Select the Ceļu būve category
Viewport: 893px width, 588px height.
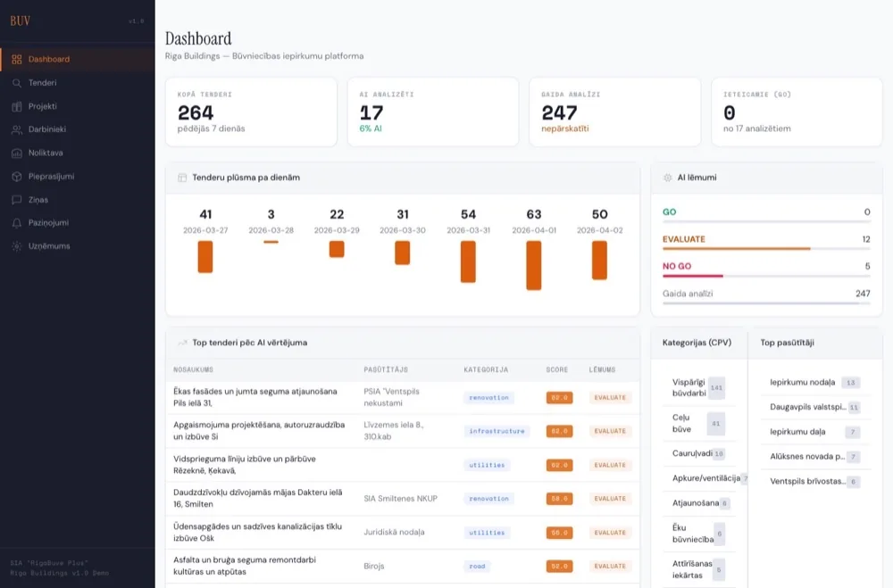click(699, 424)
